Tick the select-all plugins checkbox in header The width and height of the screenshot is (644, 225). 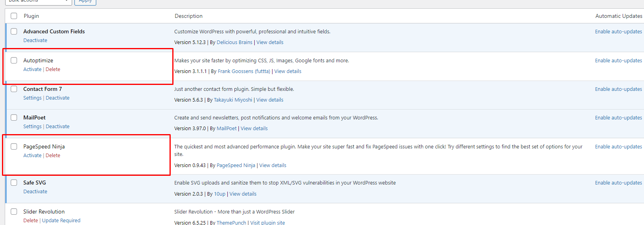[x=14, y=16]
